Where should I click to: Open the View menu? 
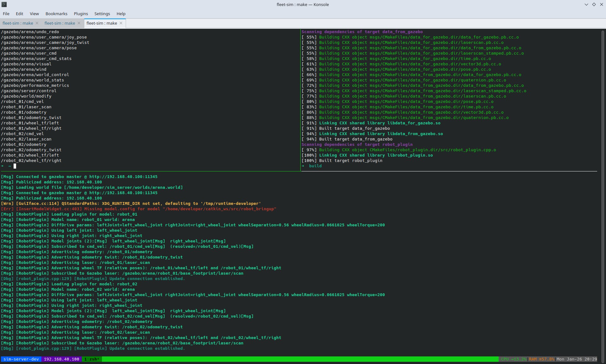pyautogui.click(x=34, y=14)
